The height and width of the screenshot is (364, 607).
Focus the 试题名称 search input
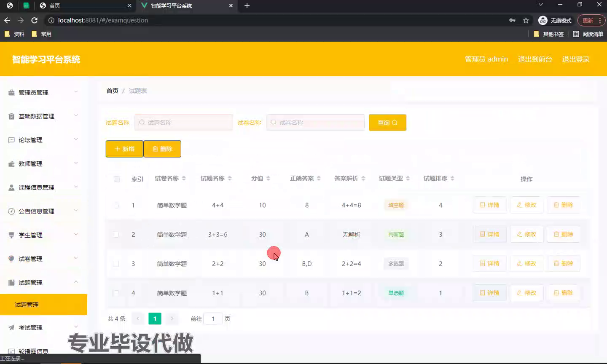tap(184, 123)
